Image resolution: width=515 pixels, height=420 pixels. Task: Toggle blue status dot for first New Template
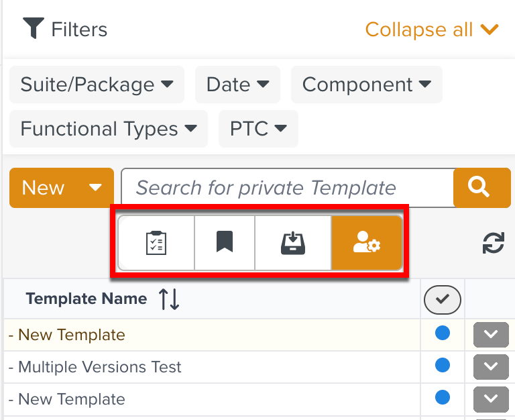point(443,333)
